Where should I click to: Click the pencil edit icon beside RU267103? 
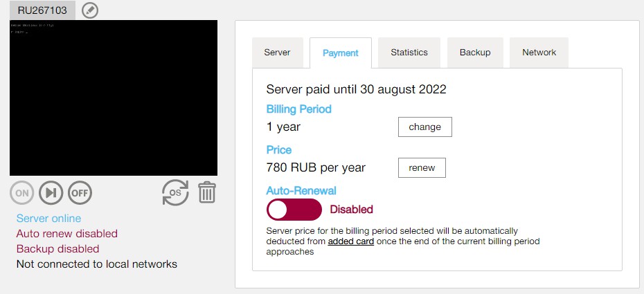[90, 10]
